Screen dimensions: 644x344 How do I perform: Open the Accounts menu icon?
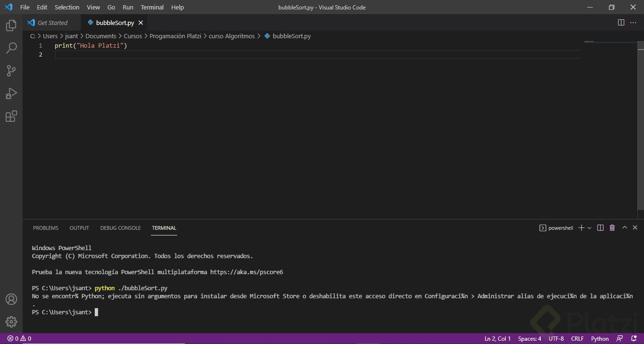(11, 299)
